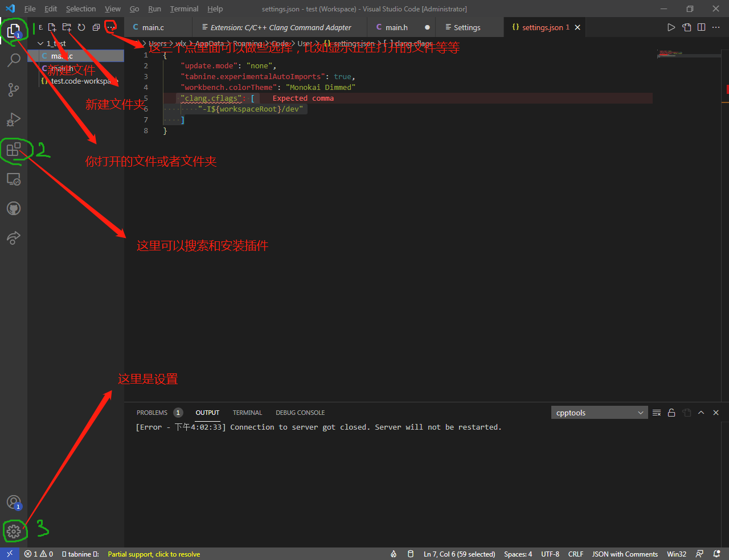
Task: Open the Selection menu
Action: coord(81,9)
